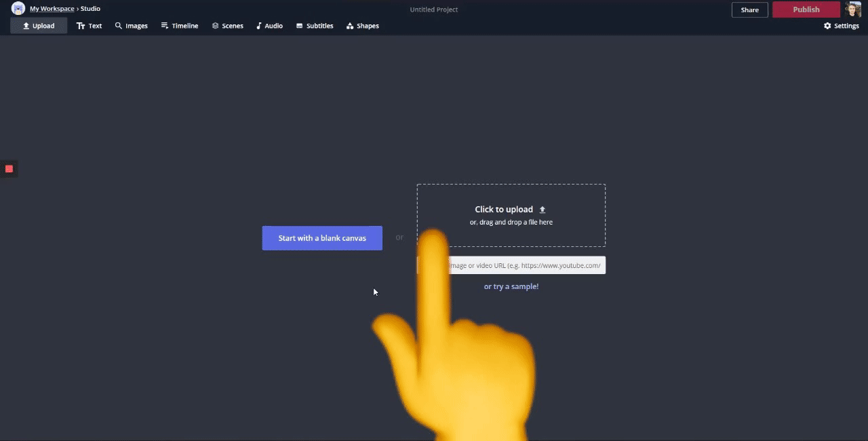Open the Subtitles tool

click(315, 26)
